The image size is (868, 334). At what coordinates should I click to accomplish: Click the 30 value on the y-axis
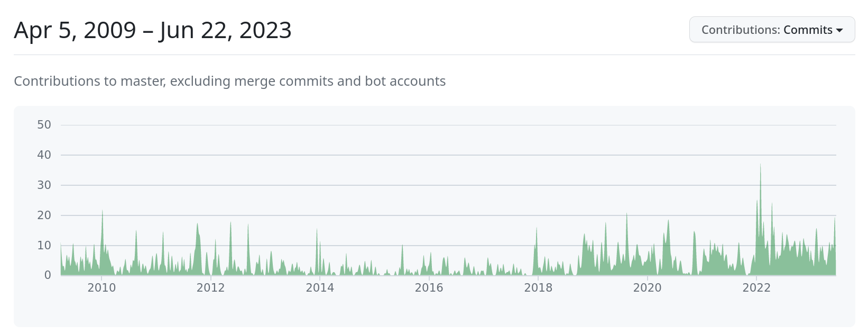click(x=44, y=185)
